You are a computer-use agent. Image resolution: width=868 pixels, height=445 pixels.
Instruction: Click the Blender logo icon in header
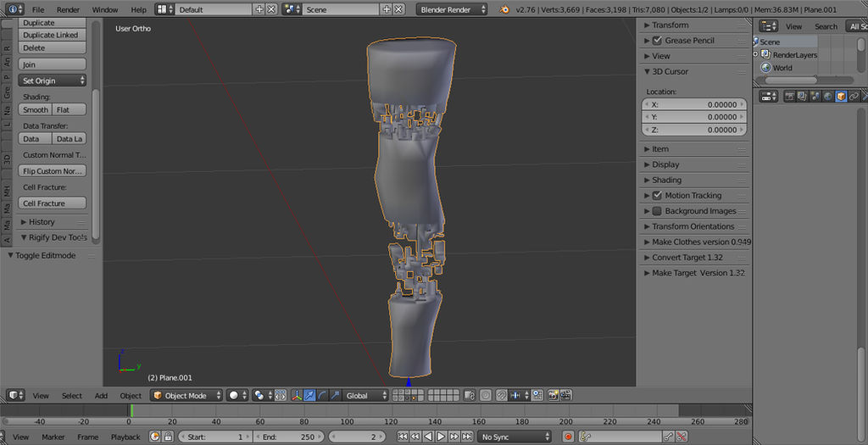pyautogui.click(x=504, y=9)
